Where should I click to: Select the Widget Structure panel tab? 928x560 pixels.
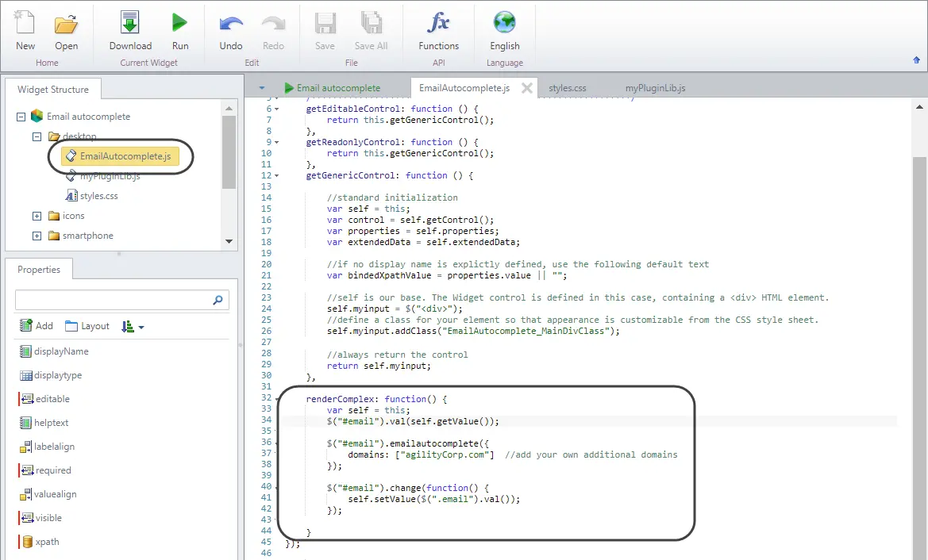pos(52,90)
